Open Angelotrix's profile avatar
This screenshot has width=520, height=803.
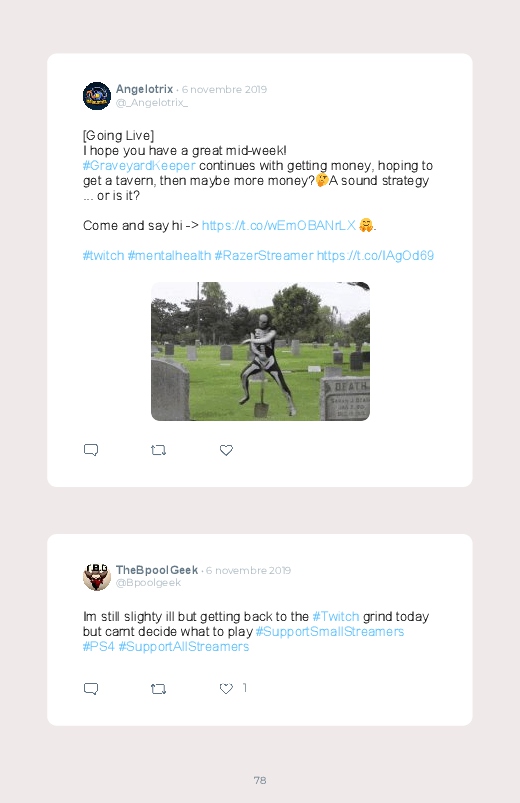point(97,96)
